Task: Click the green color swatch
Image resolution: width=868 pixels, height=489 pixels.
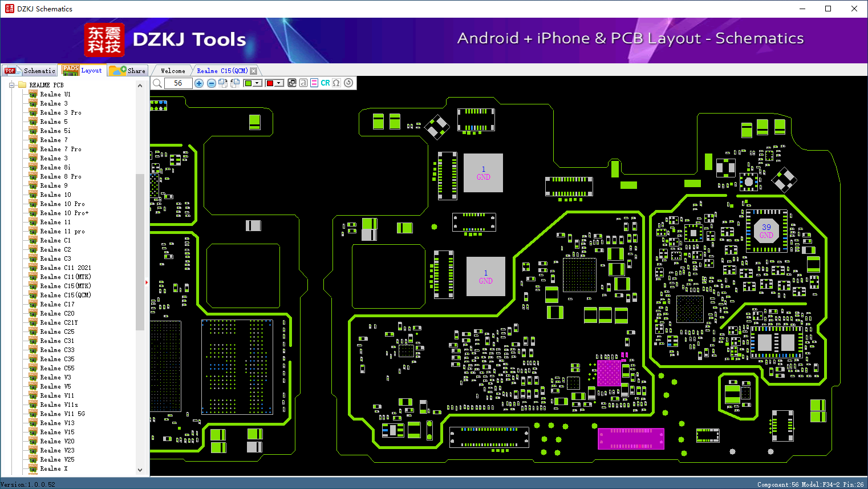Action: [248, 83]
